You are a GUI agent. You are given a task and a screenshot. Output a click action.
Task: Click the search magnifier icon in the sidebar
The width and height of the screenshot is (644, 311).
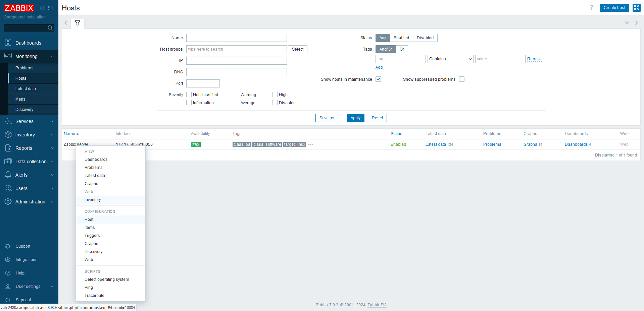(x=50, y=28)
